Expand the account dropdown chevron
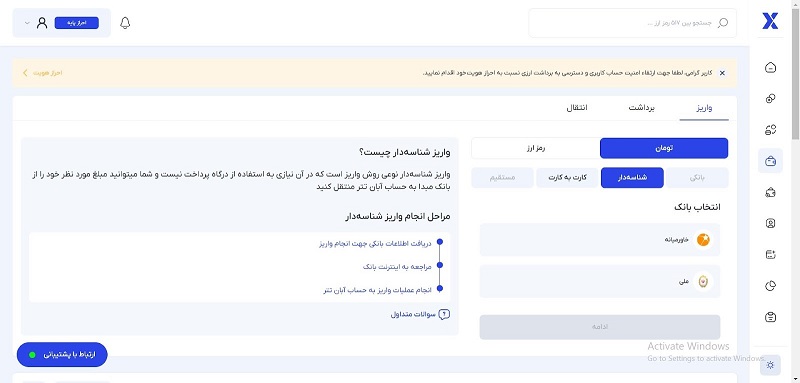Screen dimensions: 800x383 pos(27,23)
